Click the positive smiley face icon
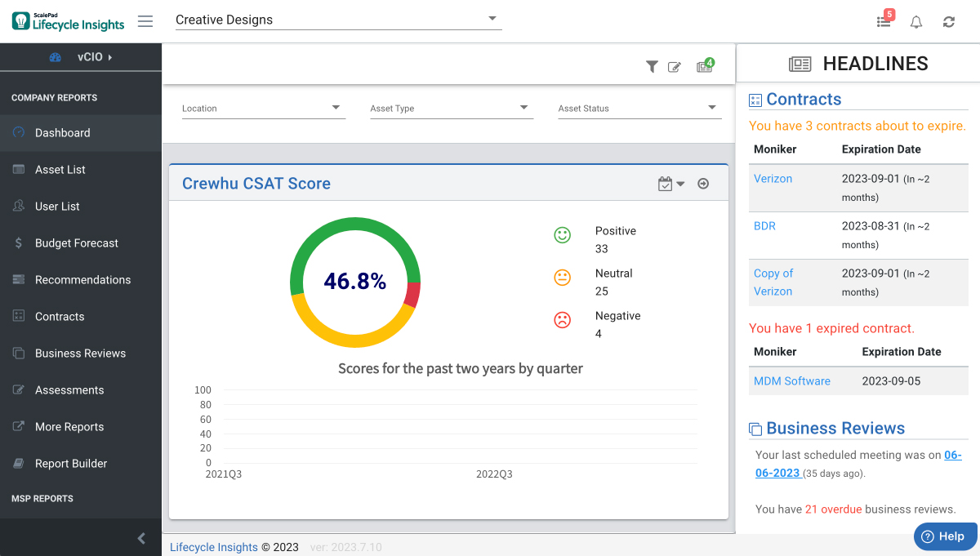 click(x=562, y=235)
